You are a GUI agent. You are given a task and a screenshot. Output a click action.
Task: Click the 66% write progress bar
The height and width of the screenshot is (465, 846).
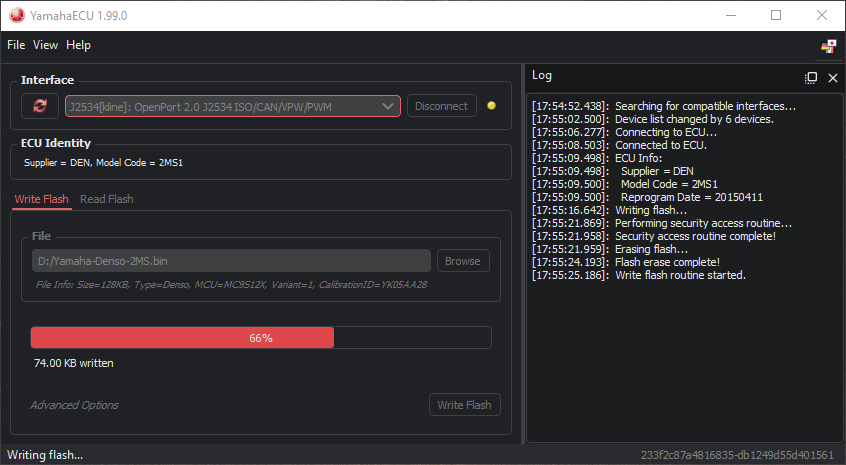tap(261, 338)
